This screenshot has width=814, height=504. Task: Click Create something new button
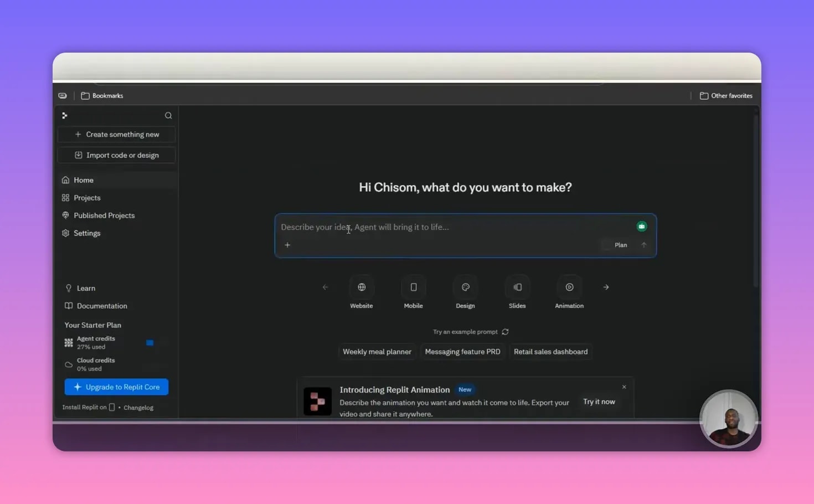(x=117, y=134)
